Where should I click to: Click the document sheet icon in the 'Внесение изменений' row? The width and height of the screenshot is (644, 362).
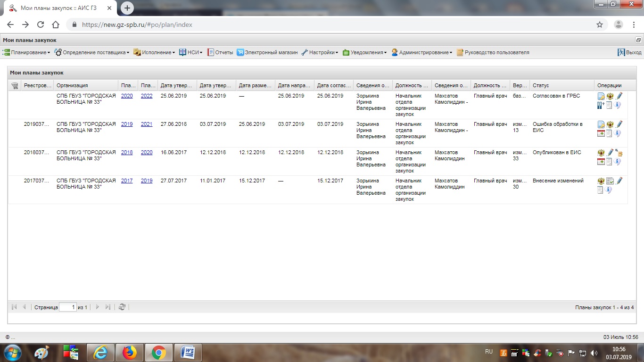pos(601,190)
